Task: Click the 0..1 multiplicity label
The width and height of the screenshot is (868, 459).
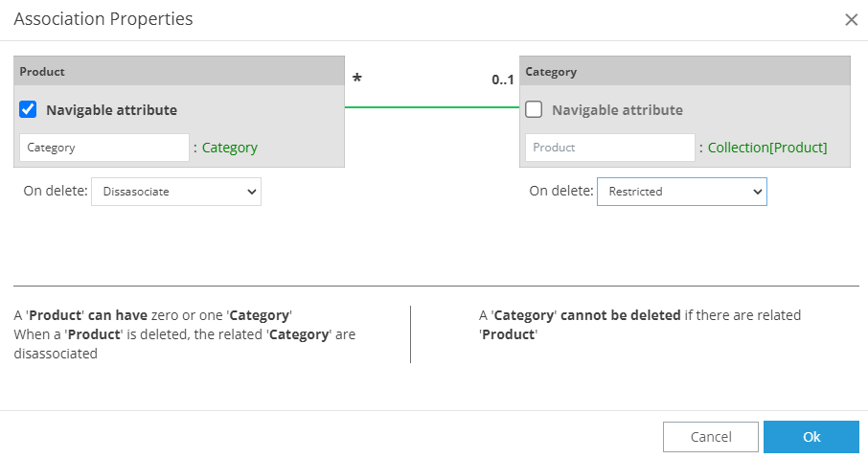Action: [x=503, y=80]
